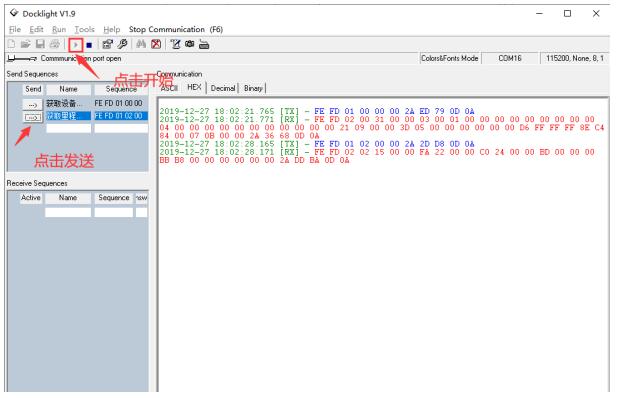Open Project Settings toolbar icon

pos(107,45)
